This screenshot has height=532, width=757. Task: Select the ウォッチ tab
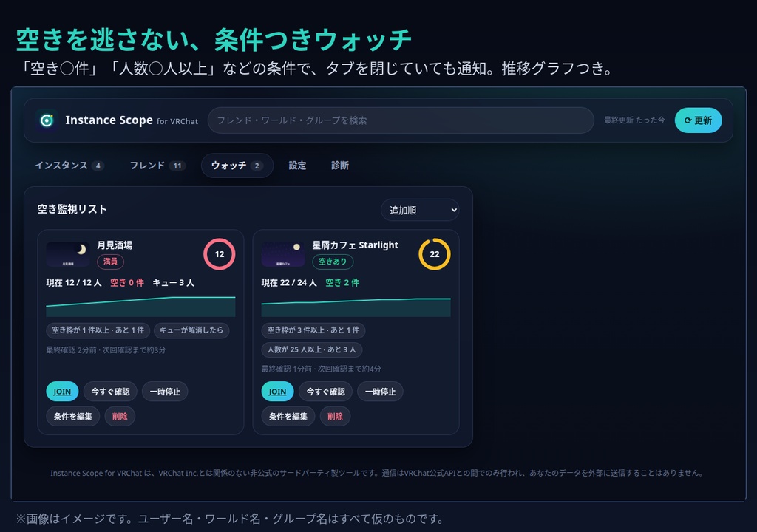[x=237, y=166]
